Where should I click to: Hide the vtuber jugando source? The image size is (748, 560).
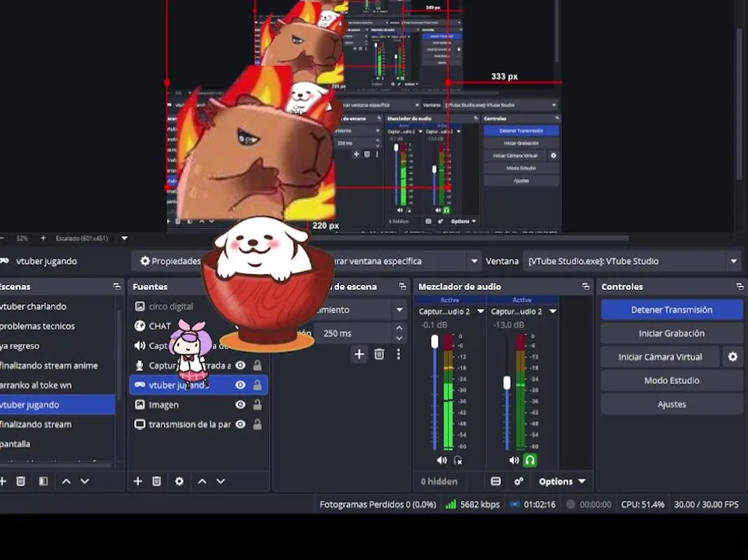[240, 385]
